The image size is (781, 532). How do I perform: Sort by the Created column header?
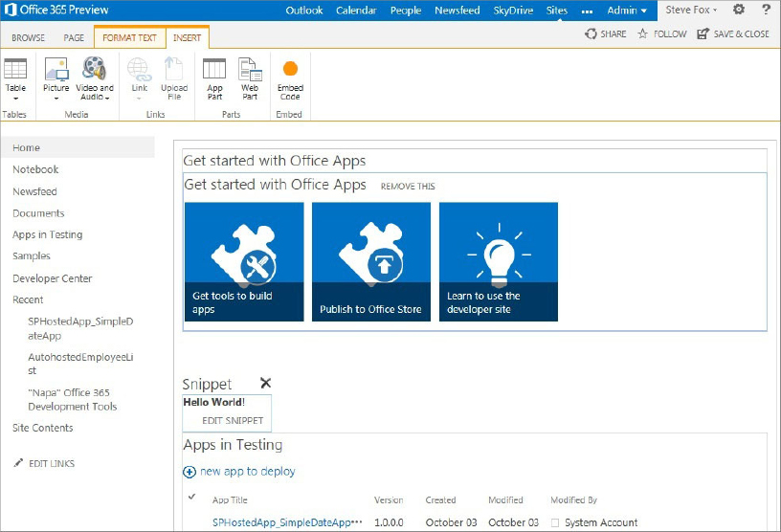[440, 500]
